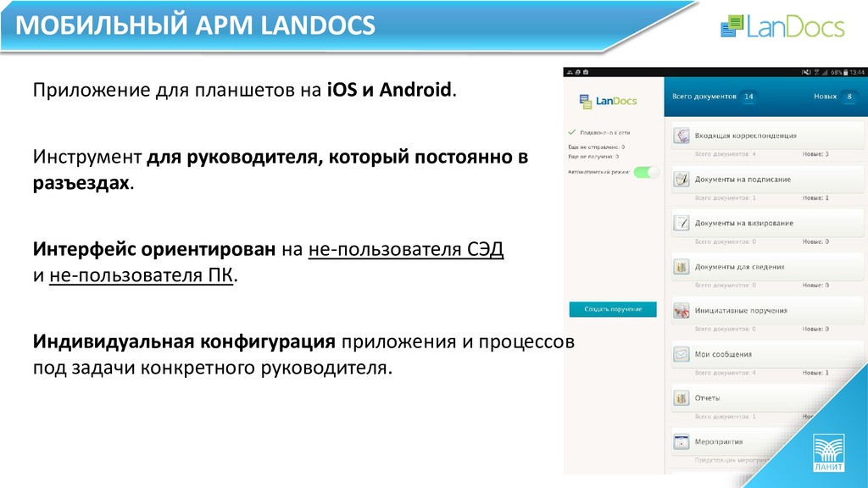Open the Инициативные поручения icon
The image size is (868, 488).
[x=681, y=310]
